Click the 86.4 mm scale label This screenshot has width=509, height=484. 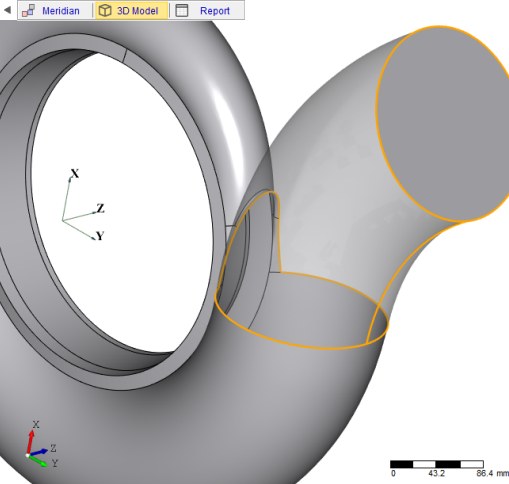492,474
